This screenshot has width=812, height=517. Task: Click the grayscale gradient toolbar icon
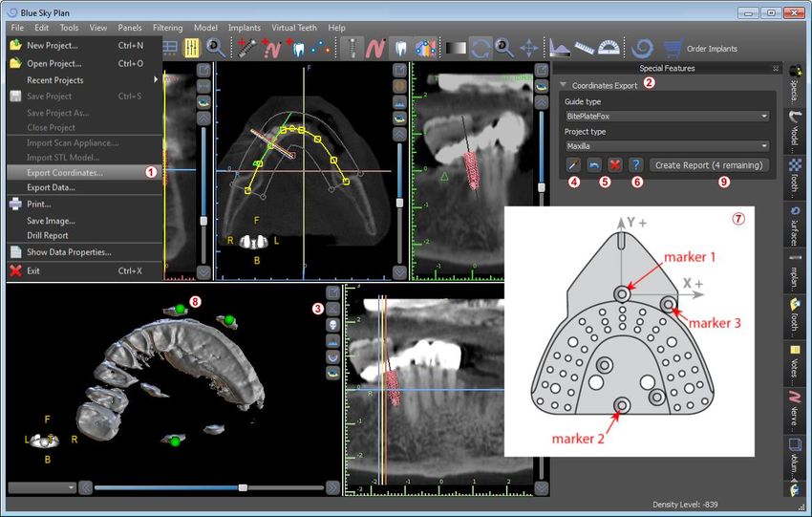(x=456, y=48)
